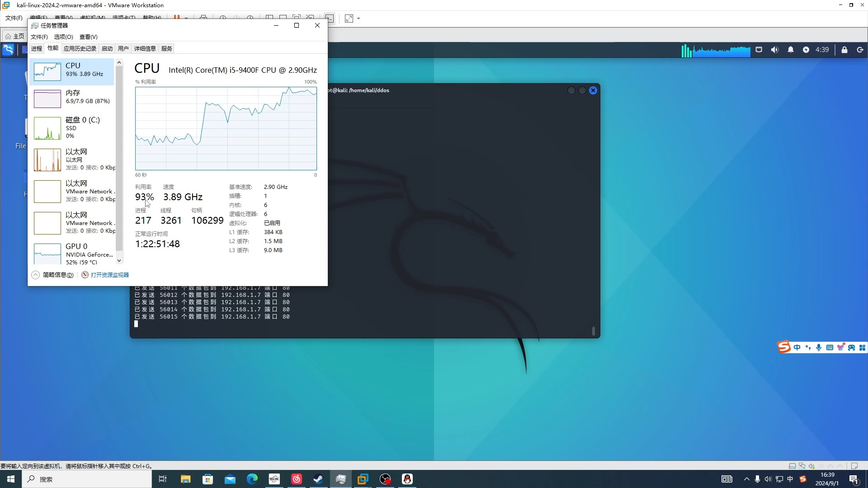
Task: Select 磁盘 0 (C:) in the sidebar
Action: coord(72,128)
